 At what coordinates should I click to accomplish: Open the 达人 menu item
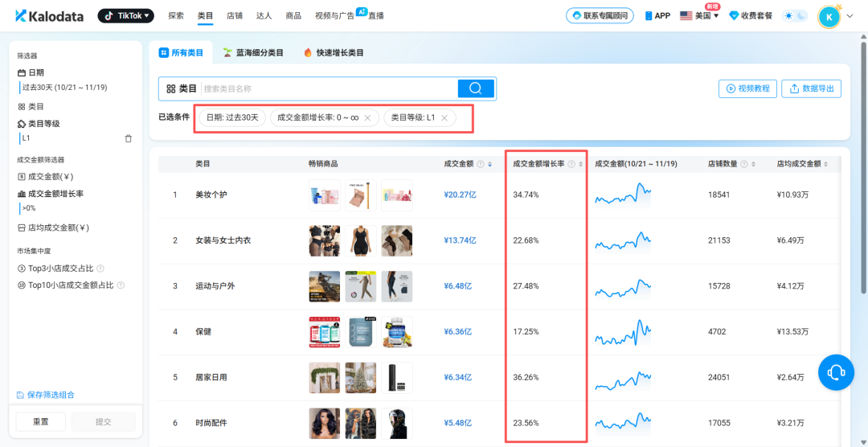[x=264, y=16]
